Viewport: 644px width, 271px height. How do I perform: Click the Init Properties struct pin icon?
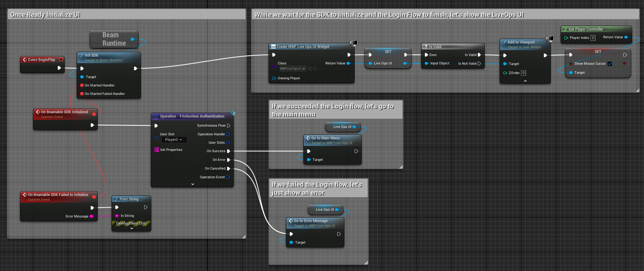(x=157, y=150)
